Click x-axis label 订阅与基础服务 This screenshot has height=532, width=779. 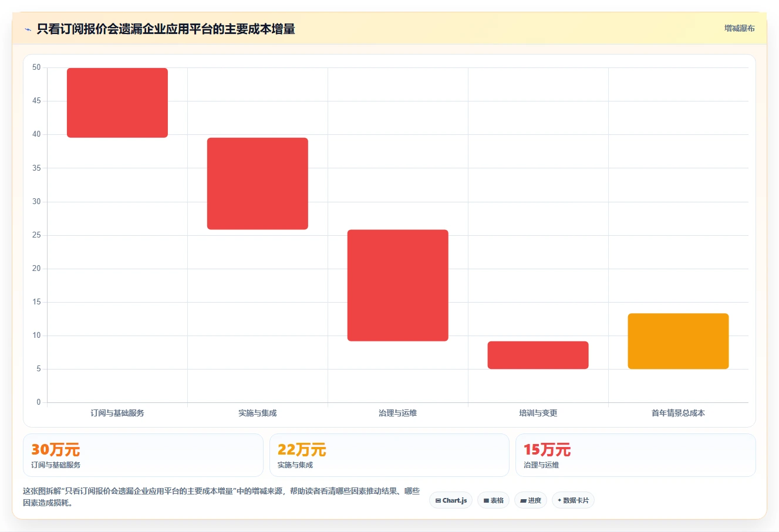tap(117, 413)
